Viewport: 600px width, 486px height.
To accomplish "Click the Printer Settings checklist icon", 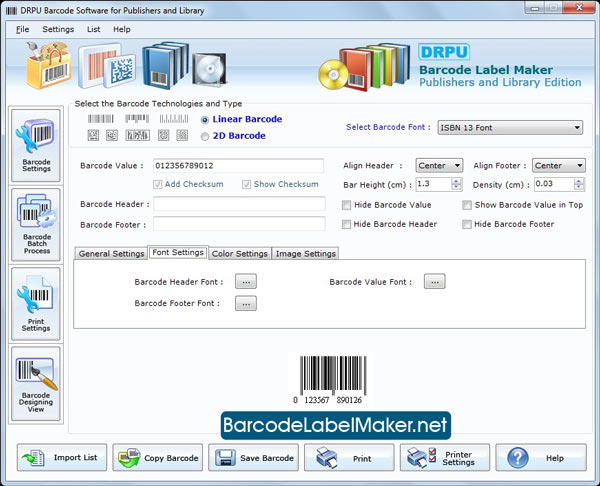I will pos(421,457).
